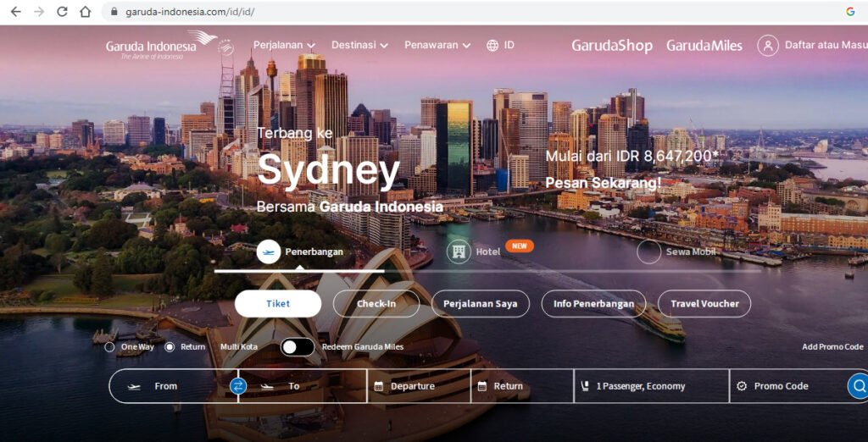Click the swap origin and destination icon

coord(238,385)
